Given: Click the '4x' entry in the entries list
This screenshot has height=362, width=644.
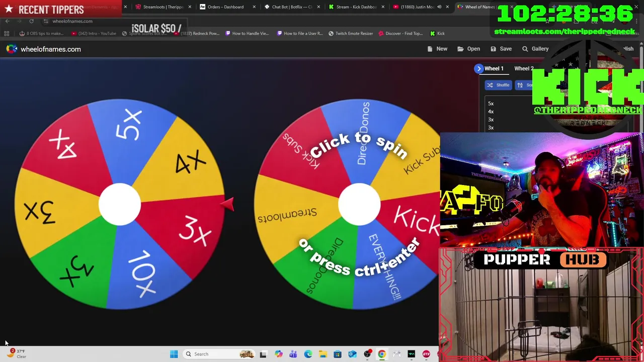Looking at the screenshot, I should point(491,112).
